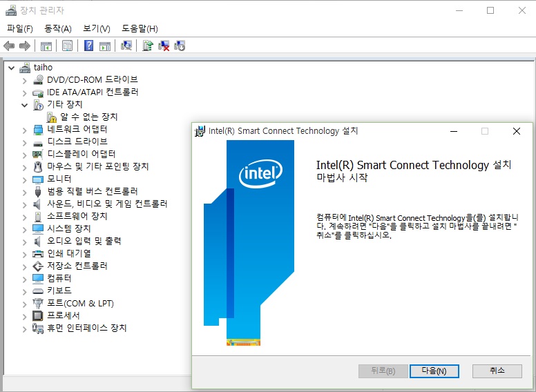The height and width of the screenshot is (392, 536).
Task: Expand the 디스플레이 어댑터 node
Action: point(25,155)
